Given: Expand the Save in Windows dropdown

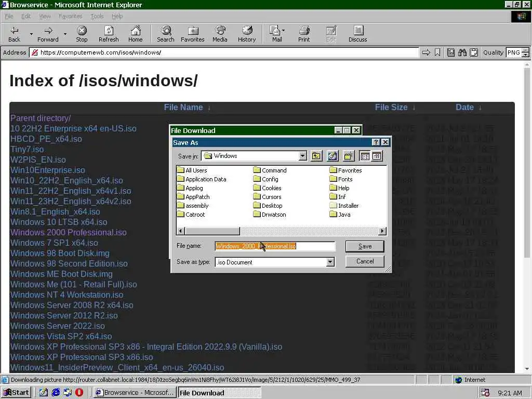Looking at the screenshot, I should [303, 156].
